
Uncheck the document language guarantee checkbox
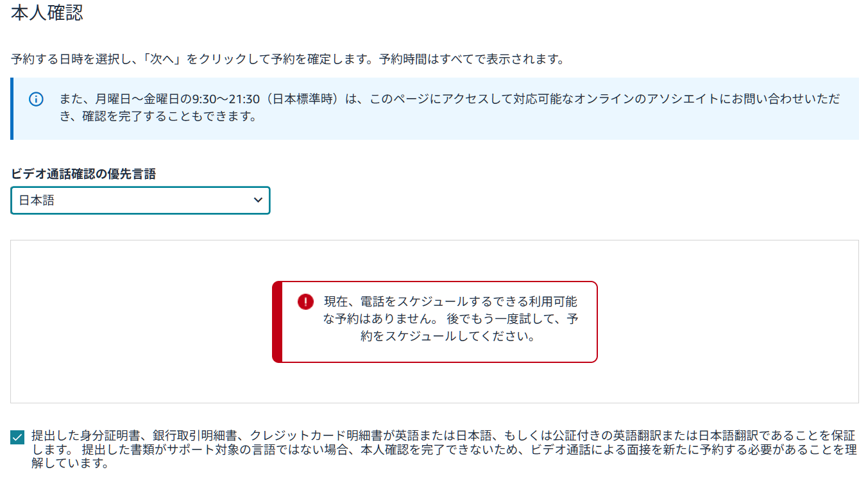point(17,437)
